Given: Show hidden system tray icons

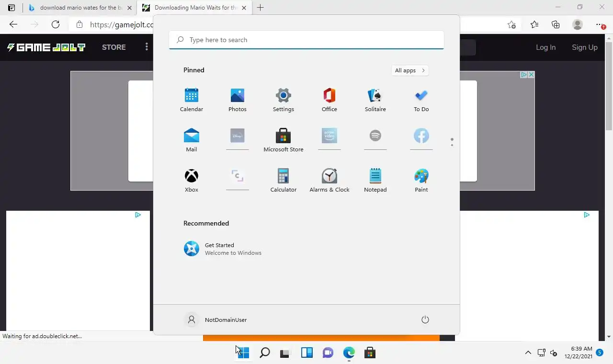Looking at the screenshot, I should [528, 353].
